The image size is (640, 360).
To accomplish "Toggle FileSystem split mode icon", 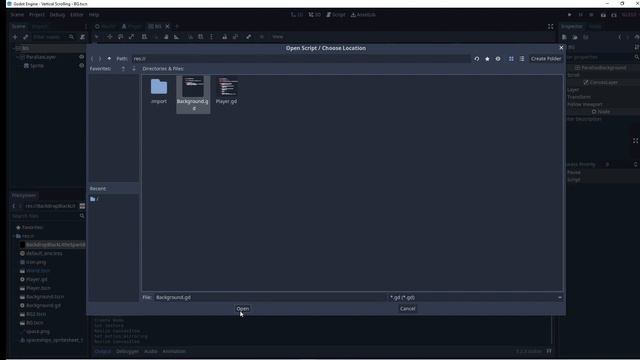I will 82,206.
